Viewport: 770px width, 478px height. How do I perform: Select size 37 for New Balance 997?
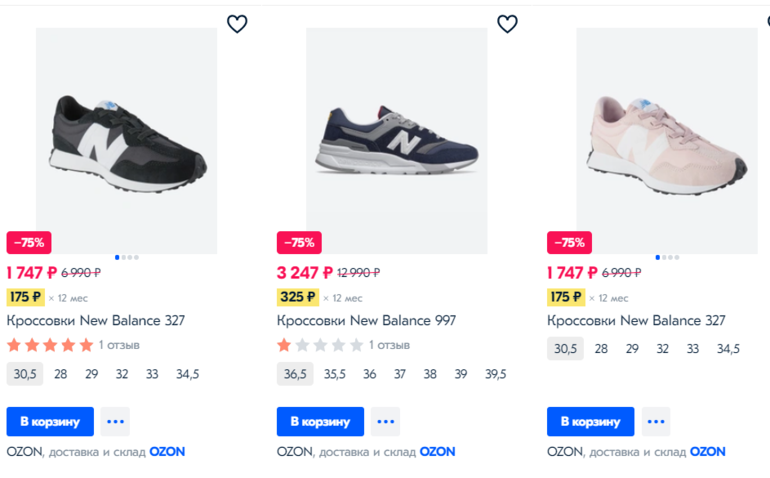click(x=400, y=375)
